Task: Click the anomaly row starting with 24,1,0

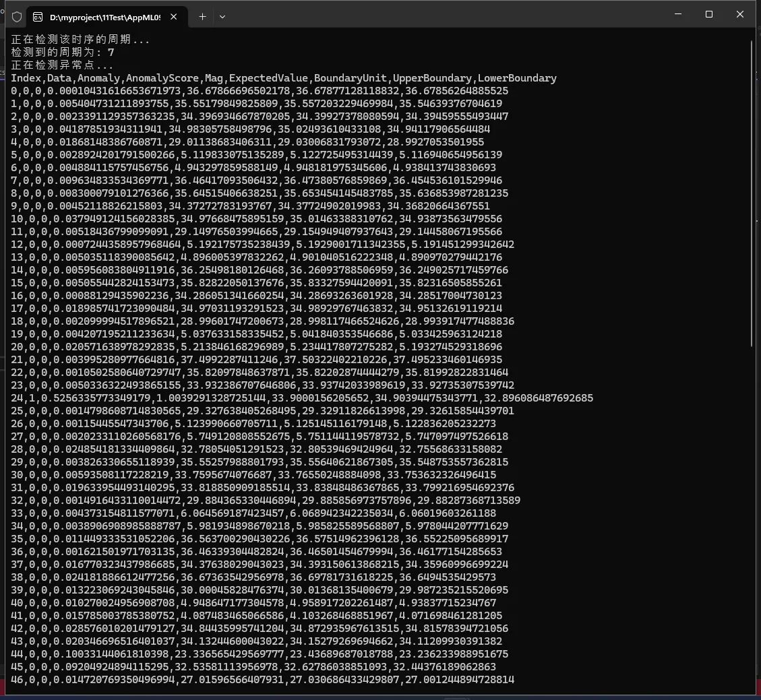Action: (302, 398)
